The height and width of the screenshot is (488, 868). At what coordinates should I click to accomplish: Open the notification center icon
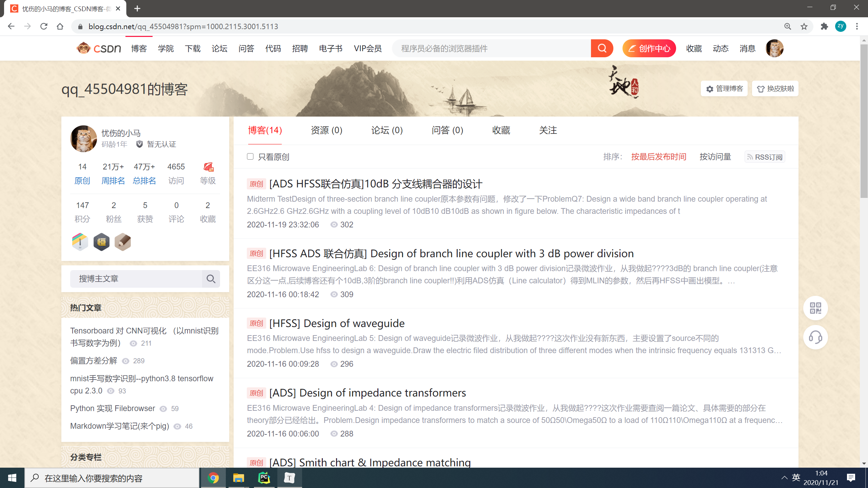[x=851, y=478]
